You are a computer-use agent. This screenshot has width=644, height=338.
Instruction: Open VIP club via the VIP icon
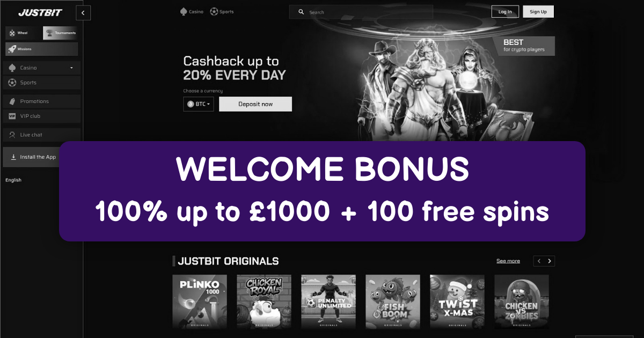[12, 116]
